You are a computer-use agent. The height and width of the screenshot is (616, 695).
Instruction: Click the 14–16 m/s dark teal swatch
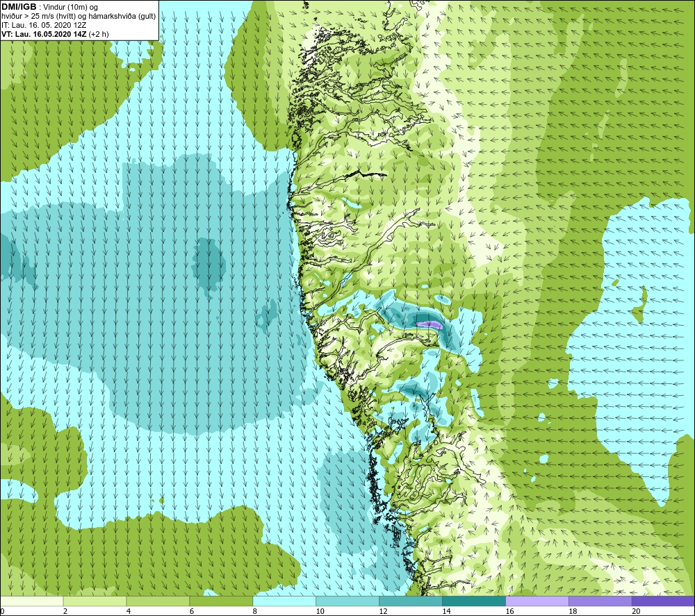tap(474, 601)
